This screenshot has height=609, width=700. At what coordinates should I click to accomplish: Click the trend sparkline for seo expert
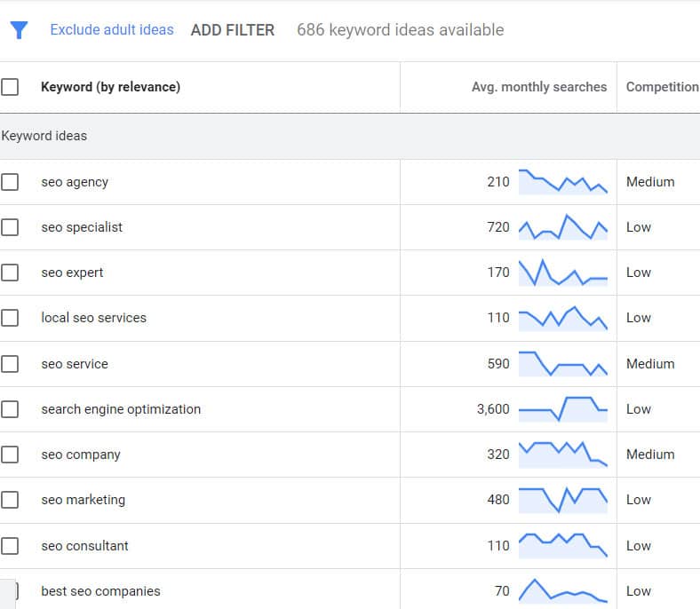click(563, 273)
